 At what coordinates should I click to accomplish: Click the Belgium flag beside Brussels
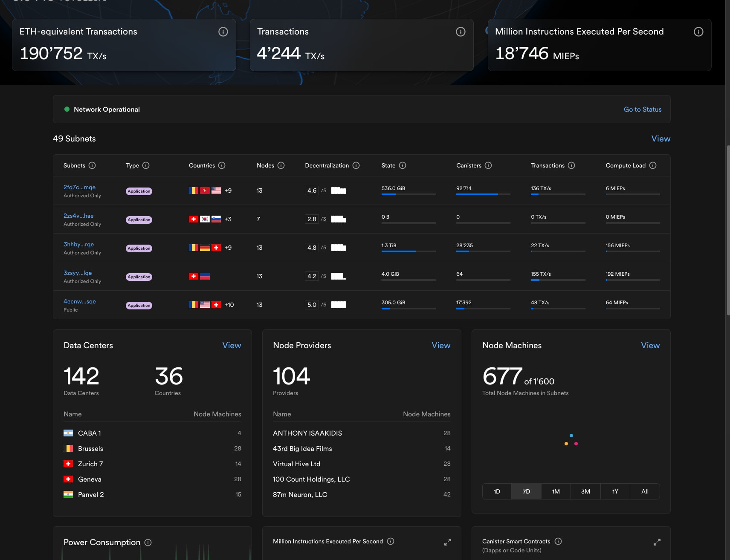[x=68, y=448]
